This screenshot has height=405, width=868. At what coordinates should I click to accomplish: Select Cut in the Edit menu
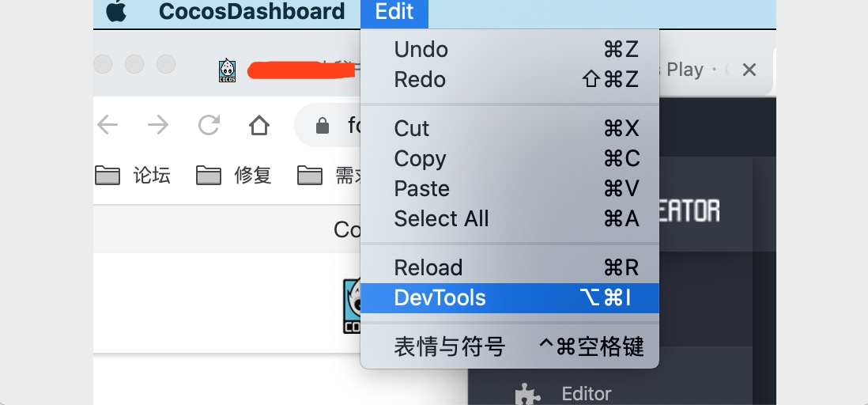pyautogui.click(x=510, y=128)
